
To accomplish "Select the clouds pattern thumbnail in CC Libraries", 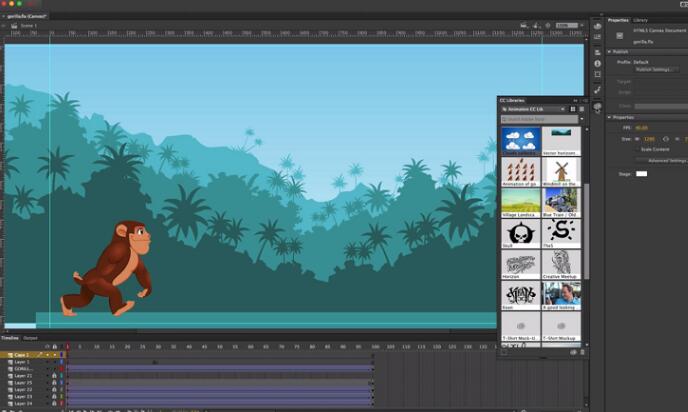I will 520,141.
